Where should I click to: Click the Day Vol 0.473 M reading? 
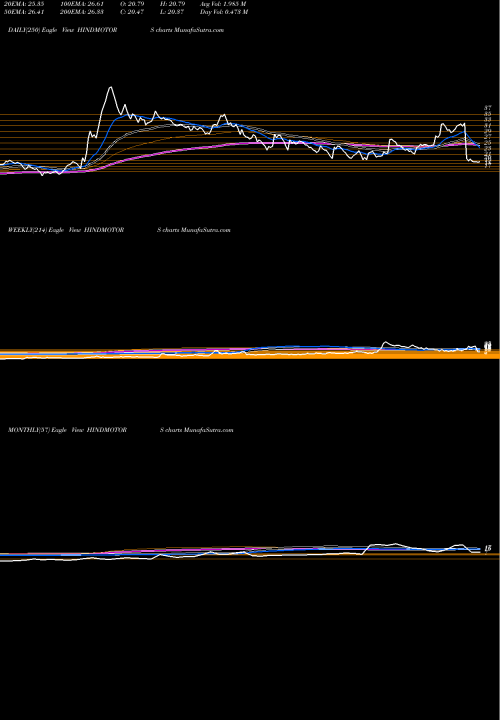225,12
